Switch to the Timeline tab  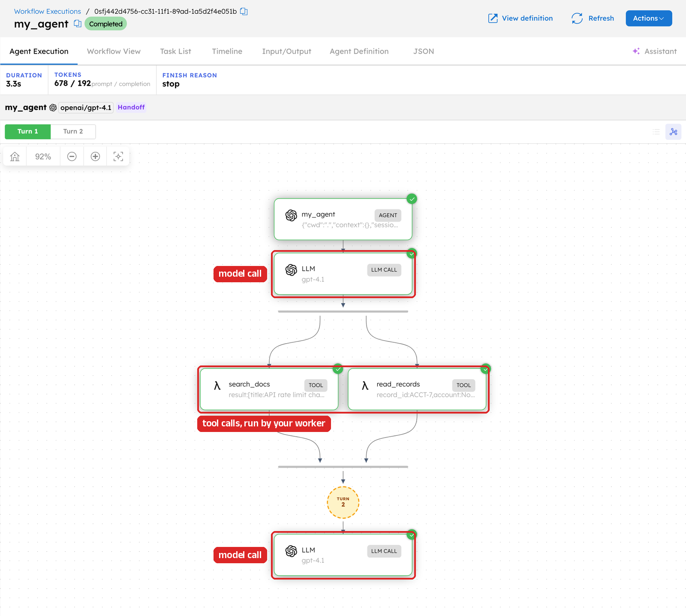227,51
